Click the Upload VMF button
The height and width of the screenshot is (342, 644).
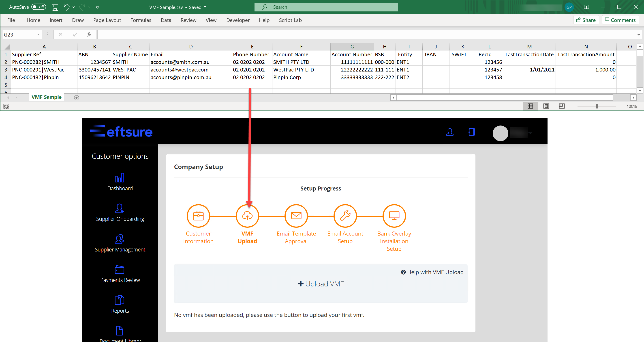tap(321, 284)
